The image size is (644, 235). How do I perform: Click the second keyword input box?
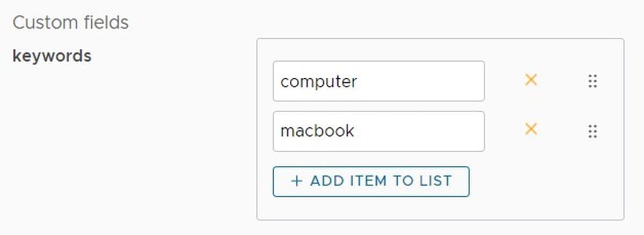pyautogui.click(x=378, y=131)
